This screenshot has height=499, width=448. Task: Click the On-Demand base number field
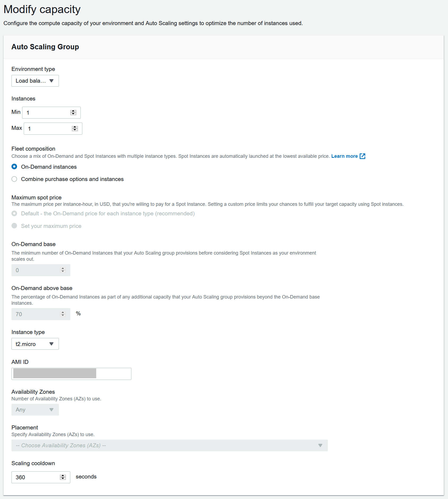[x=41, y=270]
